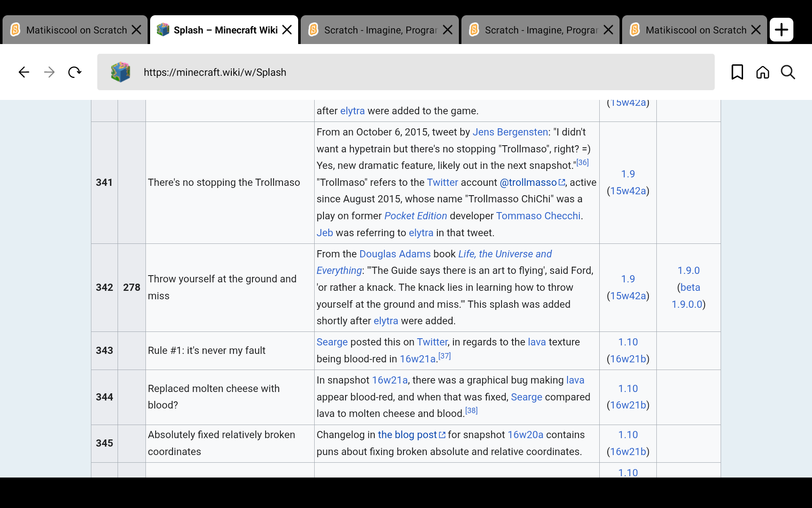Go to home page icon

pyautogui.click(x=763, y=72)
